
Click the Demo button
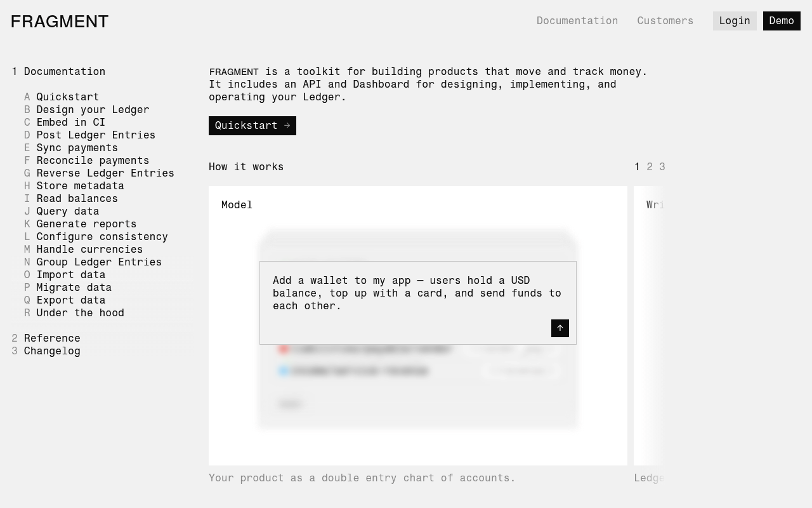pos(782,21)
